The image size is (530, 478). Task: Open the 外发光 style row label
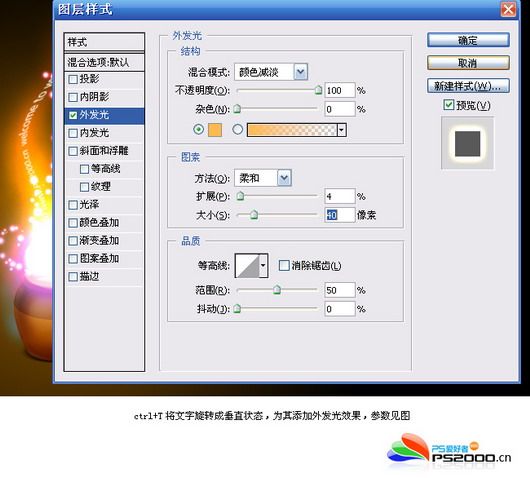[x=94, y=115]
